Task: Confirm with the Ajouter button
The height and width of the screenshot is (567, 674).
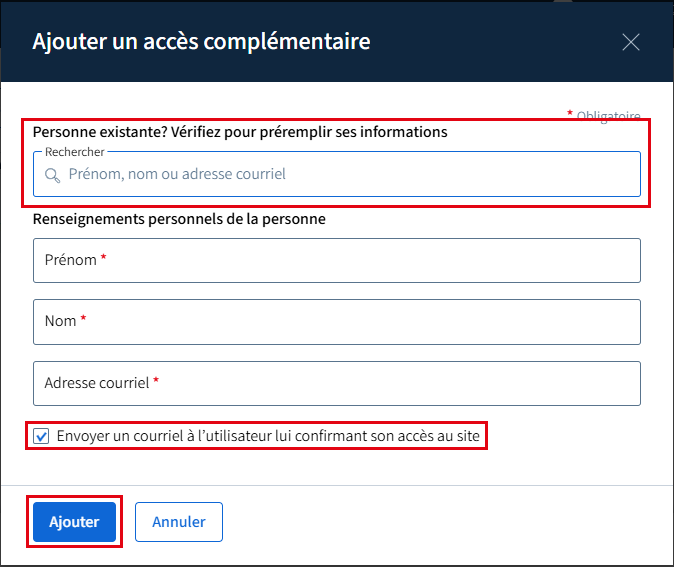Action: [74, 522]
